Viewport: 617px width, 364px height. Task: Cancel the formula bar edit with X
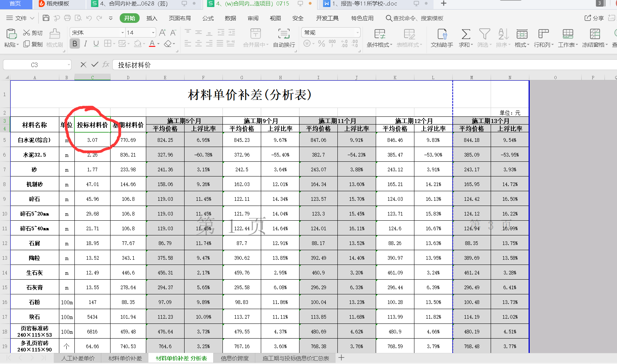(x=83, y=65)
